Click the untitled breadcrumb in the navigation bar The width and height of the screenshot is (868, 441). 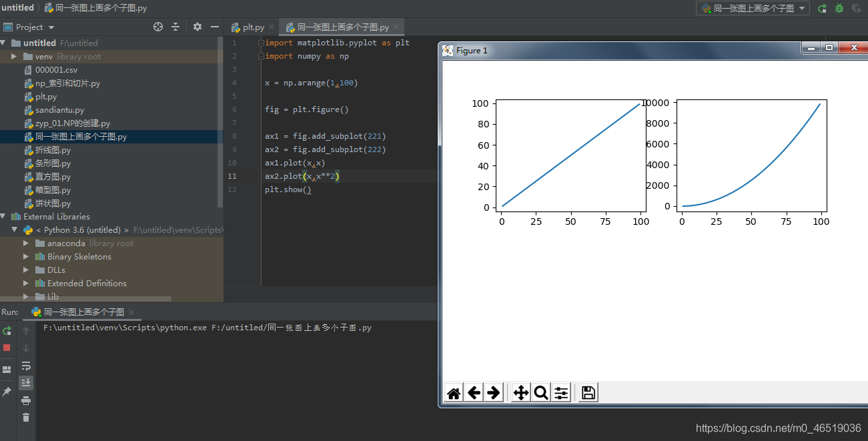(17, 7)
